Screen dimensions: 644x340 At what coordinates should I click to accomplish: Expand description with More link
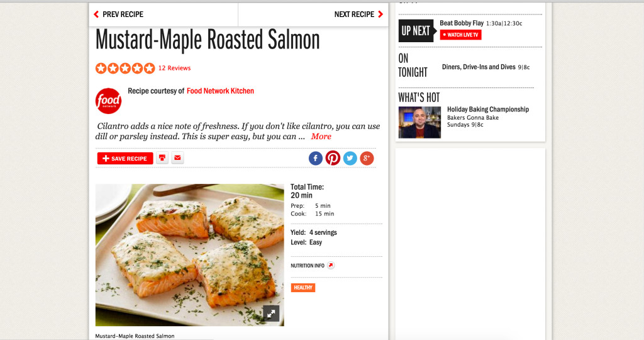[321, 137]
